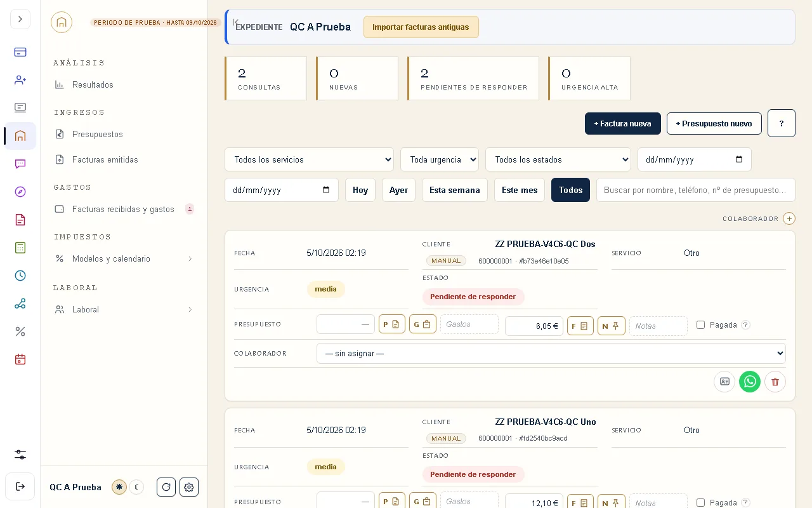Viewport: 812px width, 508px height.
Task: Open the Todos los estados dropdown
Action: click(x=558, y=159)
